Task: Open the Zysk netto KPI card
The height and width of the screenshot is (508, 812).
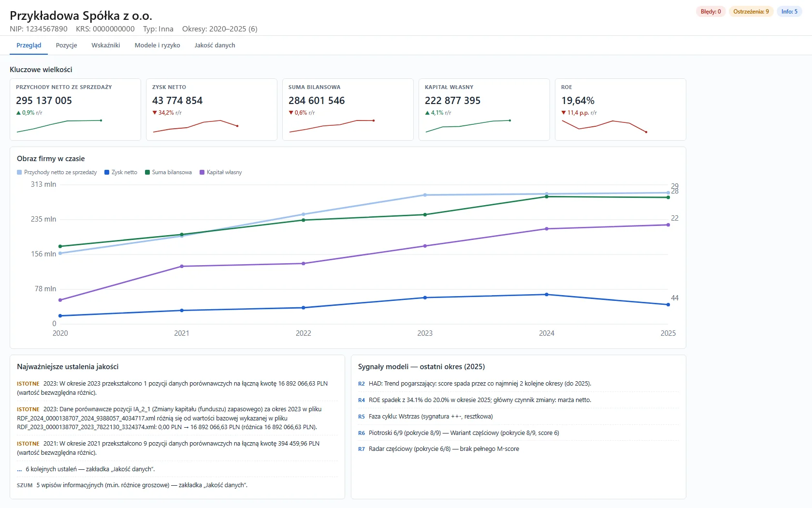Action: (x=212, y=110)
